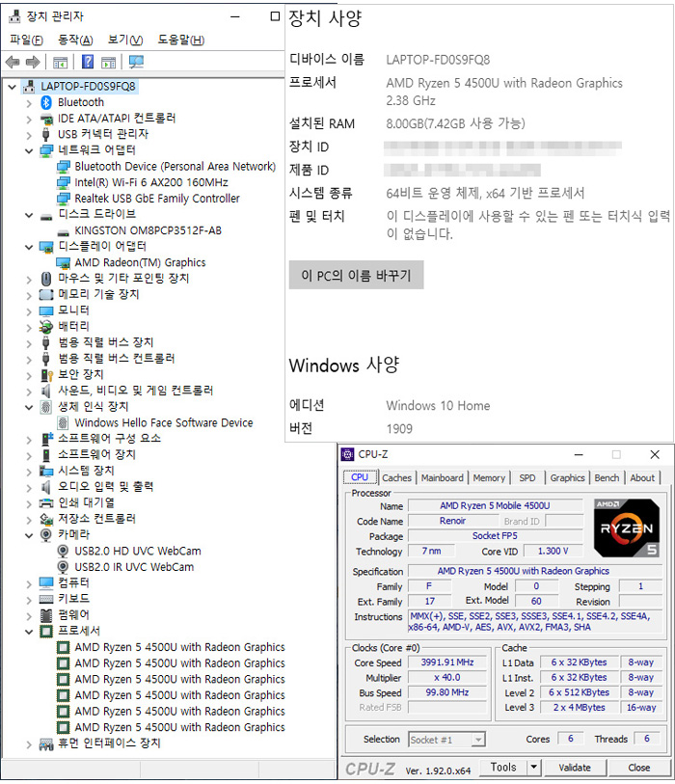Switch to the Graphics tab in CPU-Z
The width and height of the screenshot is (675, 784).
567,477
